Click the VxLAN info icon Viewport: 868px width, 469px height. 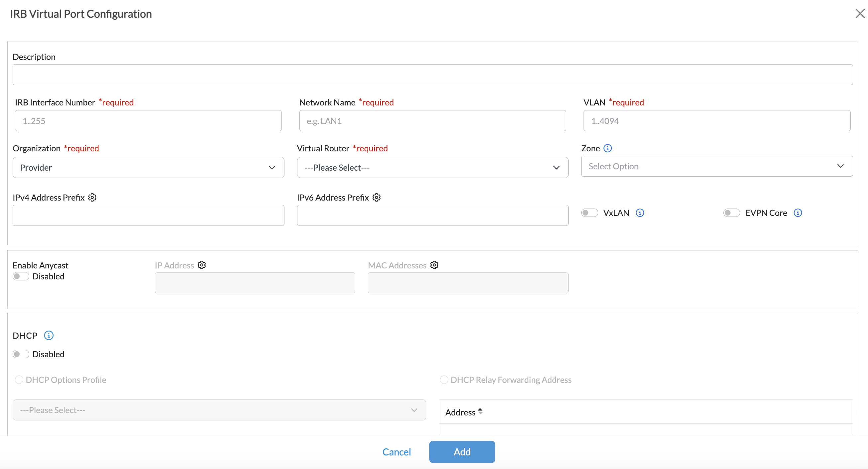pos(640,213)
